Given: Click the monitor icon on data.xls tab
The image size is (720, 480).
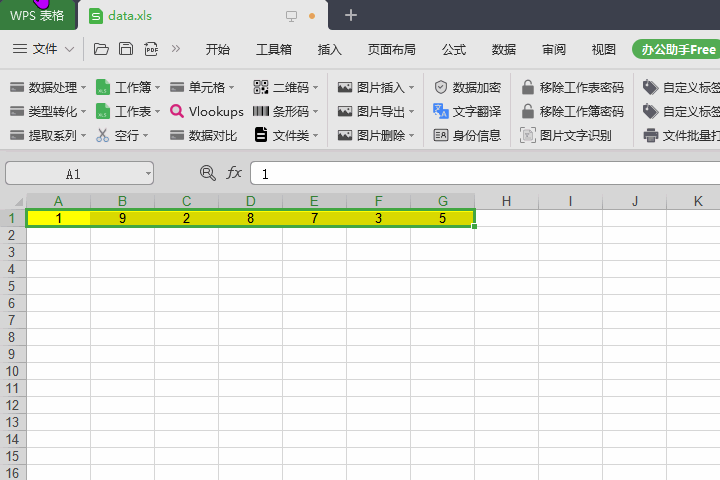Looking at the screenshot, I should tap(291, 16).
